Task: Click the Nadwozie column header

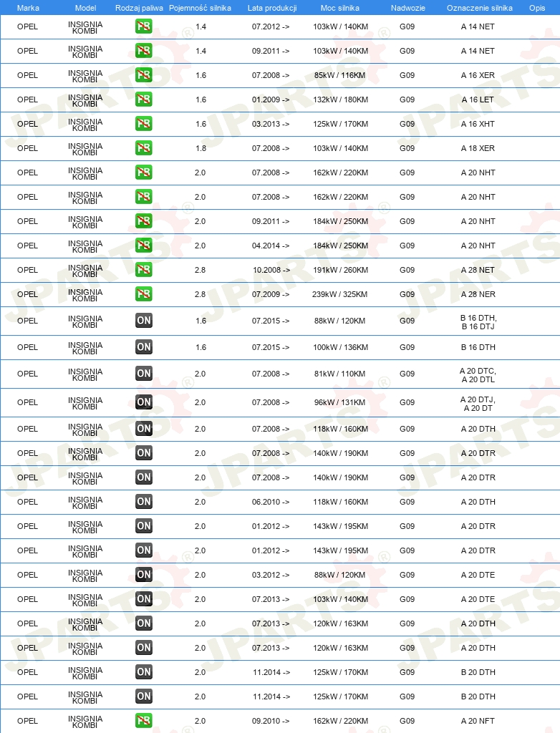Action: point(407,8)
